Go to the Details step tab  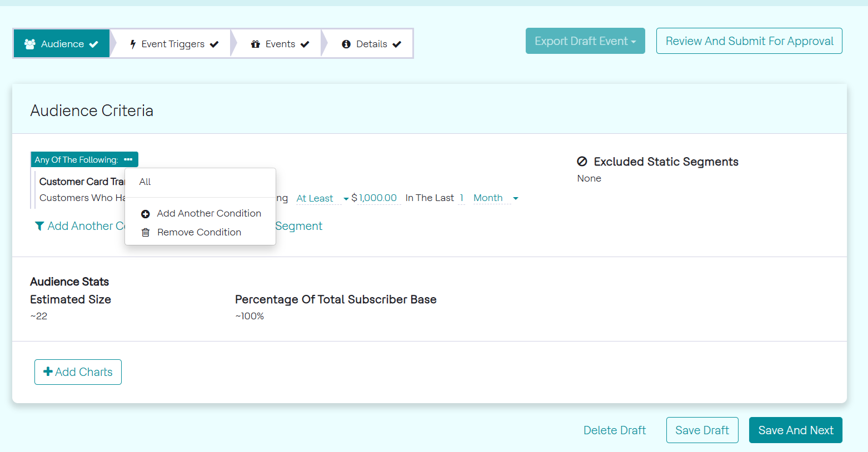coord(371,44)
